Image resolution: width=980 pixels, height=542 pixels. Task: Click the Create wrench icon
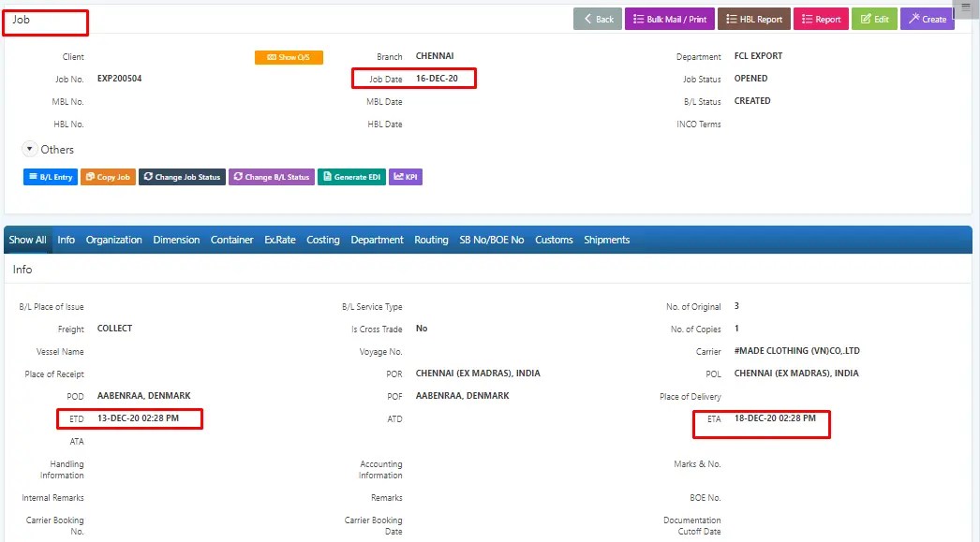(913, 19)
